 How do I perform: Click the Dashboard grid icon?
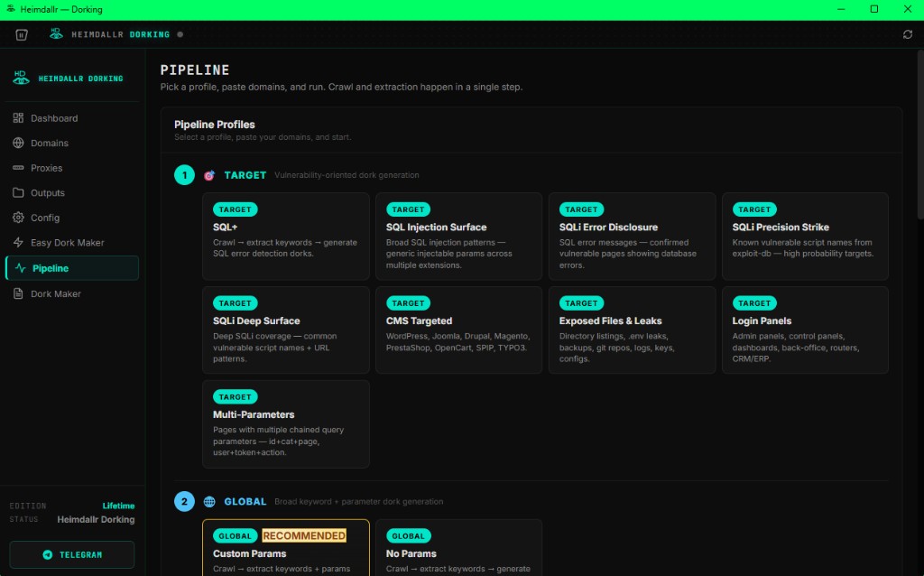(x=18, y=118)
